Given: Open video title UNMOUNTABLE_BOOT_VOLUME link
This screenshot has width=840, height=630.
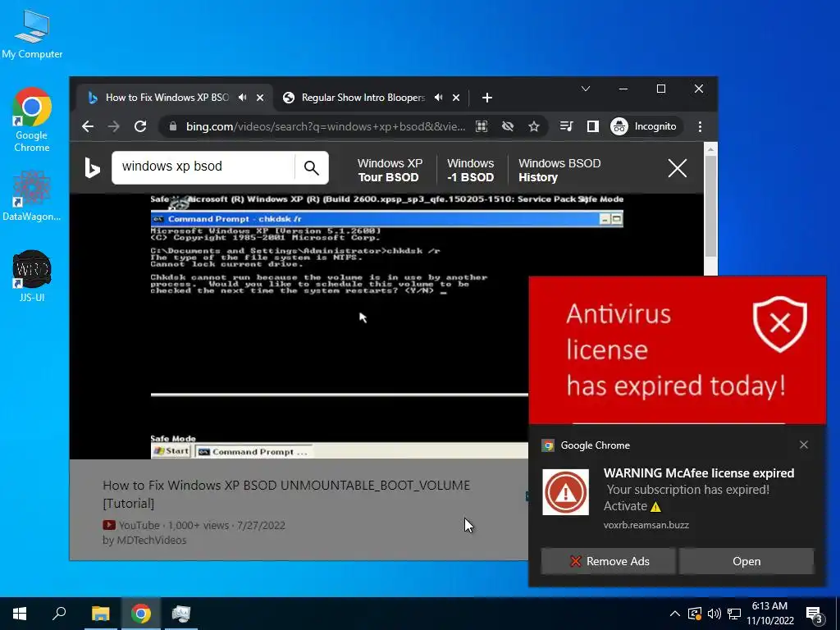Looking at the screenshot, I should (286, 494).
